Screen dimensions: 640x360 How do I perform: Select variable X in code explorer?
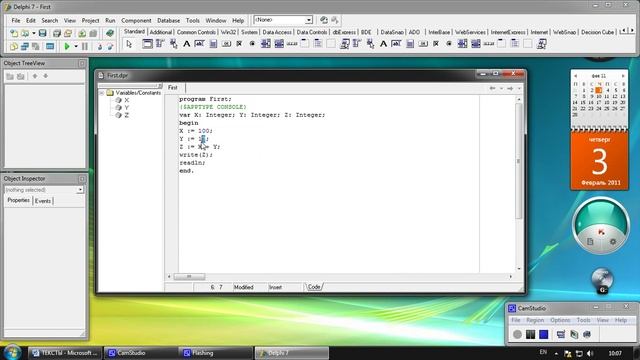click(x=127, y=100)
